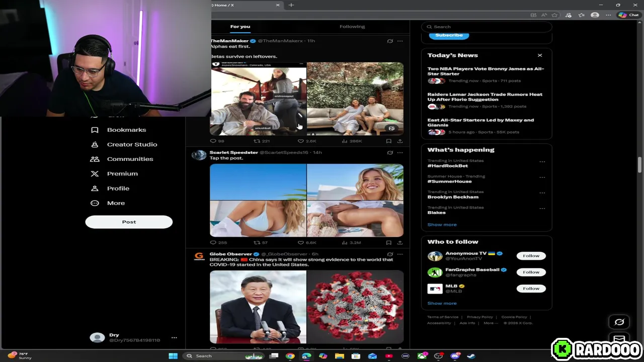The width and height of the screenshot is (644, 362).
Task: Show more under What's happening
Action: (442, 225)
